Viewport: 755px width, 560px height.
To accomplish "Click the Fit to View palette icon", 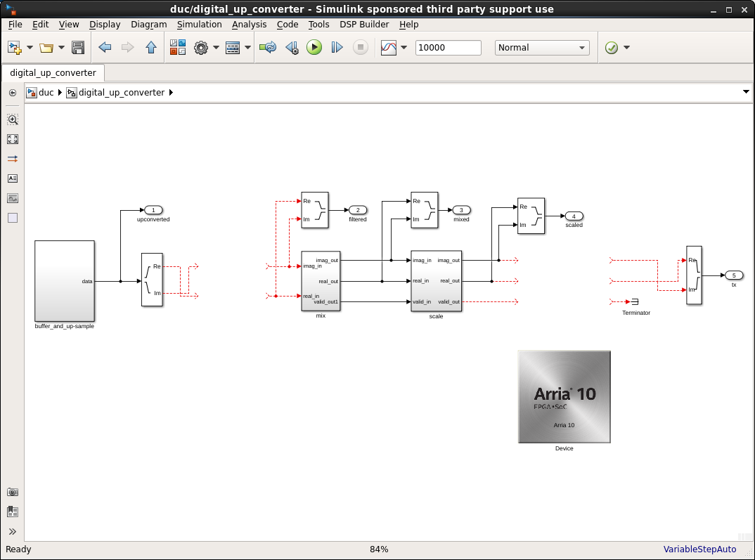I will point(13,139).
